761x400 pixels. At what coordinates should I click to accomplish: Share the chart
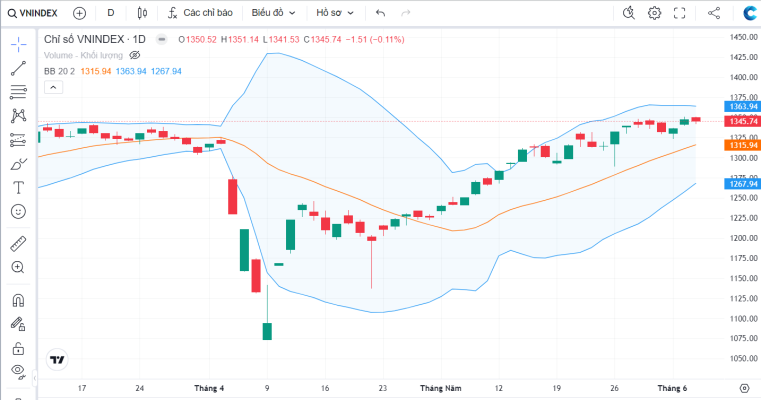(714, 13)
